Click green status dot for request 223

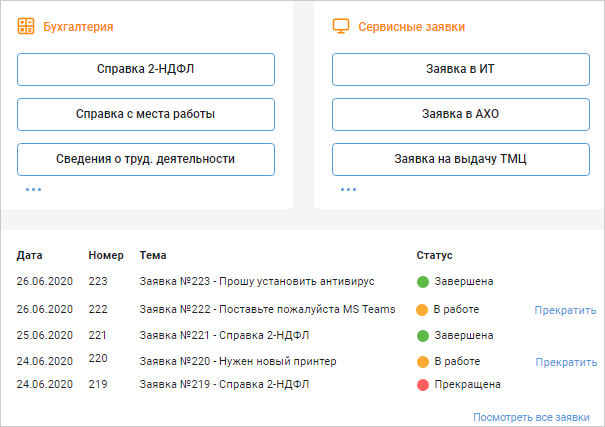[423, 282]
